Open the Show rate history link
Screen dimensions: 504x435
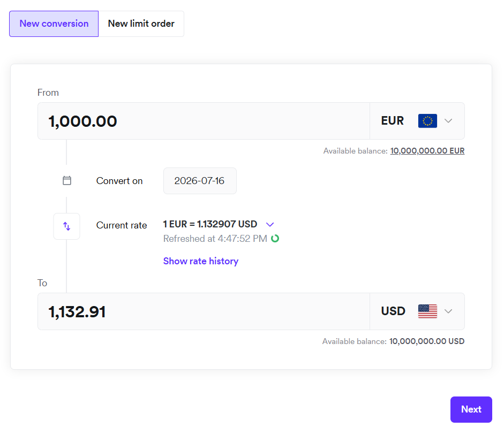coord(201,261)
